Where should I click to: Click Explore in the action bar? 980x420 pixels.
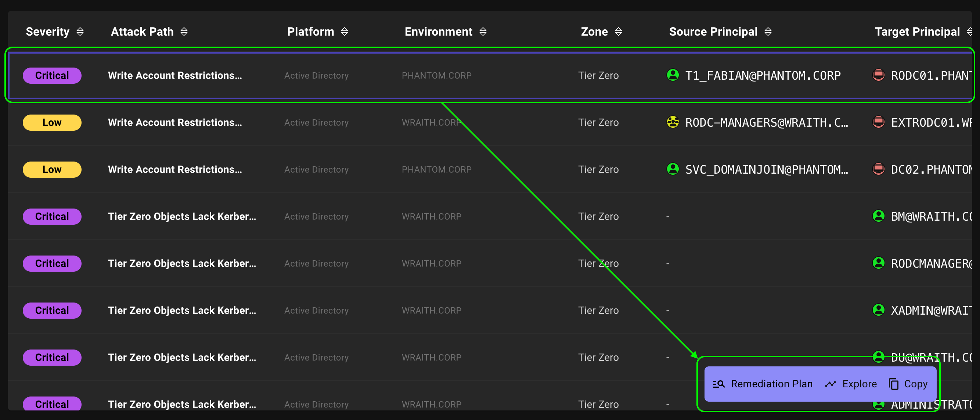(x=851, y=384)
